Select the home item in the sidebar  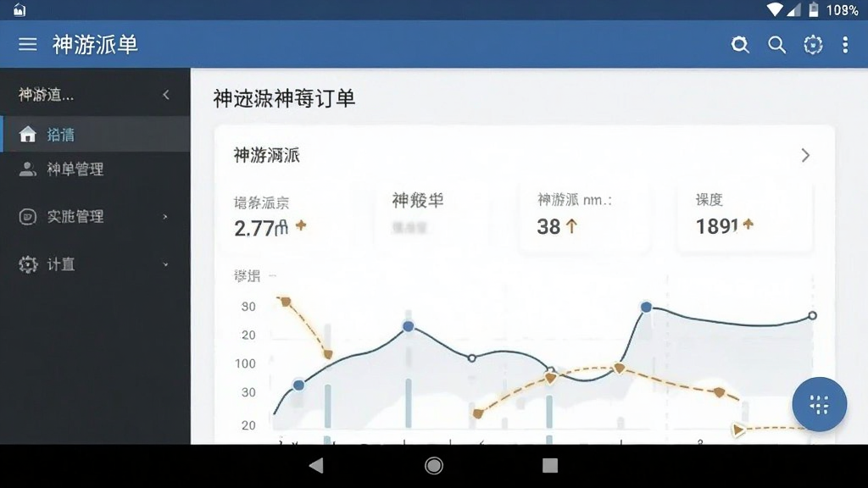pyautogui.click(x=97, y=135)
